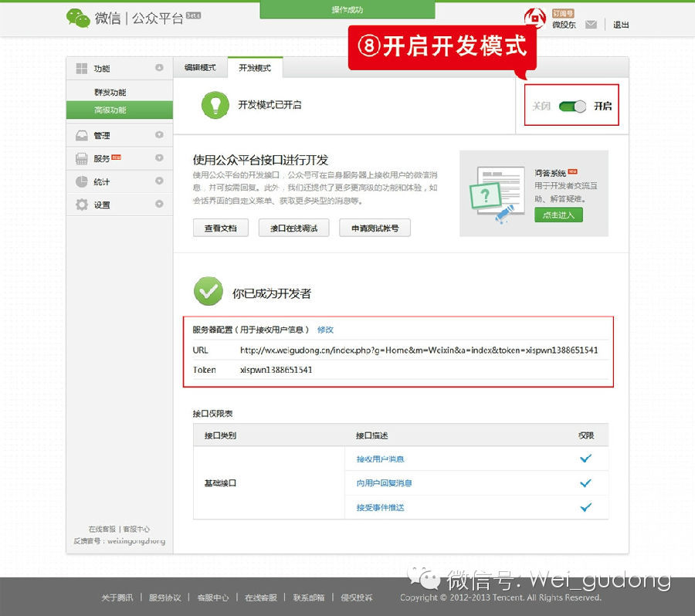Image resolution: width=695 pixels, height=616 pixels.
Task: Click the 统计 pie chart icon
Action: point(82,181)
